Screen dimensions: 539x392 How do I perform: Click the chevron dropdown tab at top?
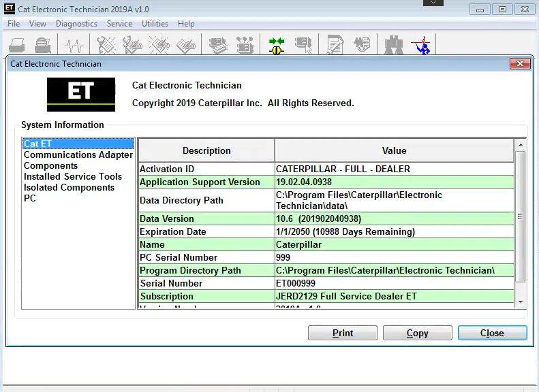[433, 3]
